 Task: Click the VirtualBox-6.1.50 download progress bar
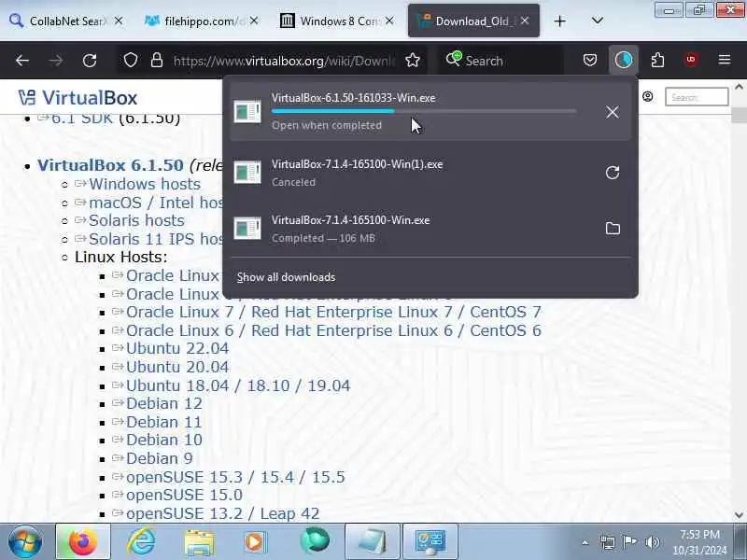point(424,111)
